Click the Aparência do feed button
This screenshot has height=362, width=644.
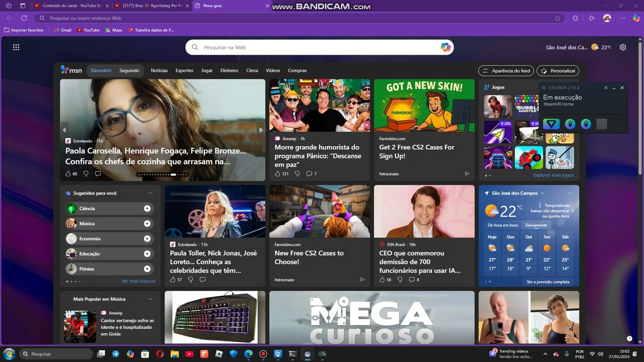click(506, 71)
